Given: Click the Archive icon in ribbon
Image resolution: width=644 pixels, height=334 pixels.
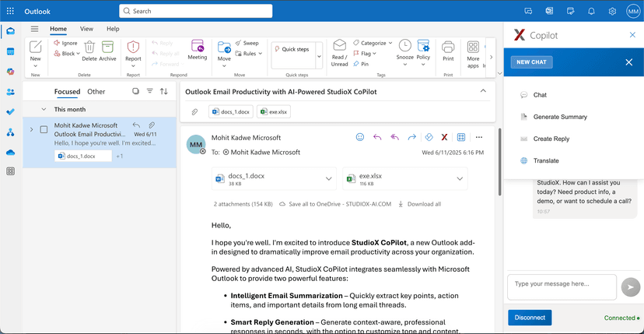Looking at the screenshot, I should coord(107,48).
